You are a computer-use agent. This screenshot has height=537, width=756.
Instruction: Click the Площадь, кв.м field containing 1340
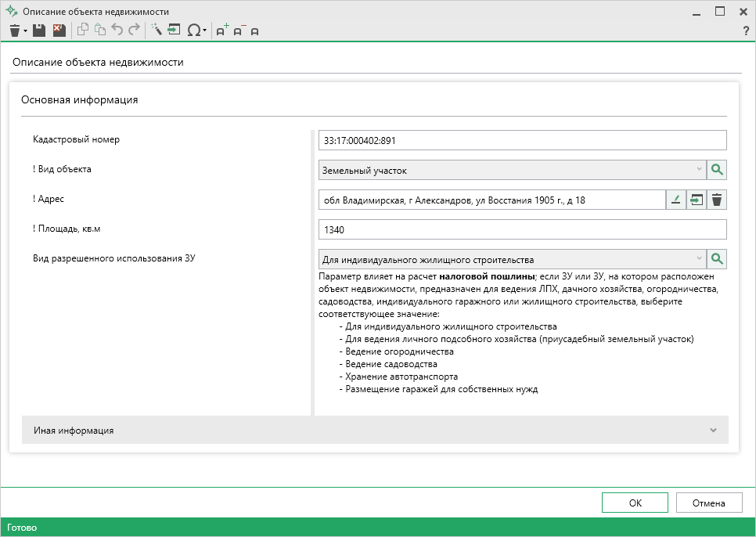coord(523,230)
